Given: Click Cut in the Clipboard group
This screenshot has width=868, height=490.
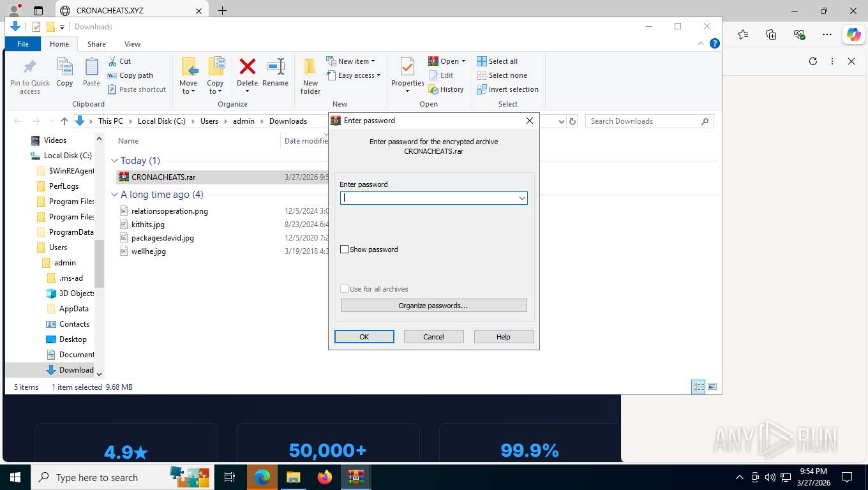Looking at the screenshot, I should [119, 61].
